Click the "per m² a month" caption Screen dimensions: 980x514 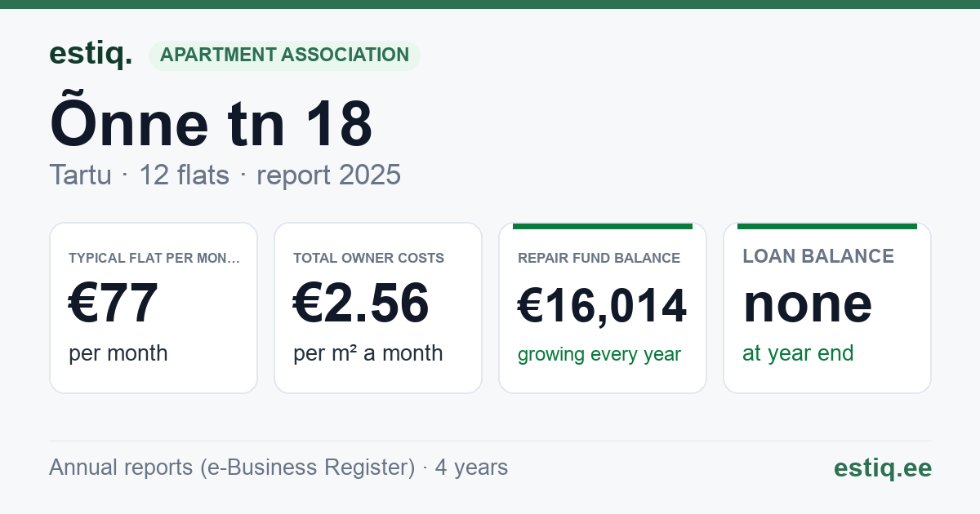tap(368, 353)
